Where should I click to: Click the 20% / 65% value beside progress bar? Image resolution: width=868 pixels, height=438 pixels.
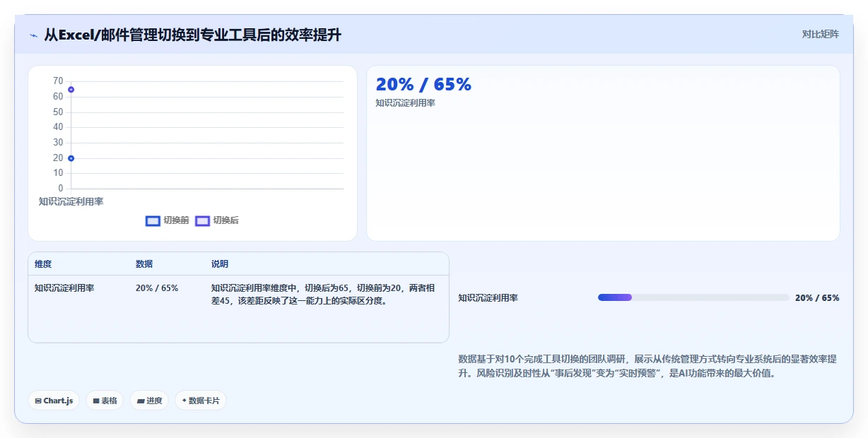click(x=817, y=298)
